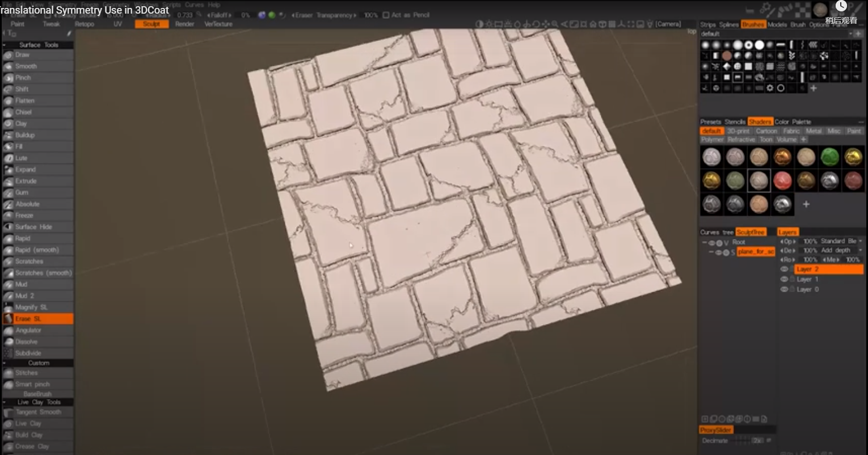Open the Standard Blend mode dropdown

click(x=841, y=242)
